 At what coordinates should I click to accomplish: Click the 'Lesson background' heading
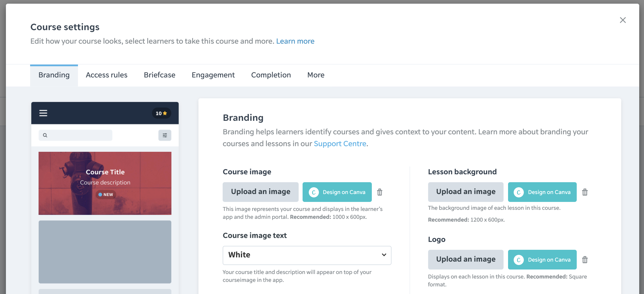pyautogui.click(x=462, y=172)
